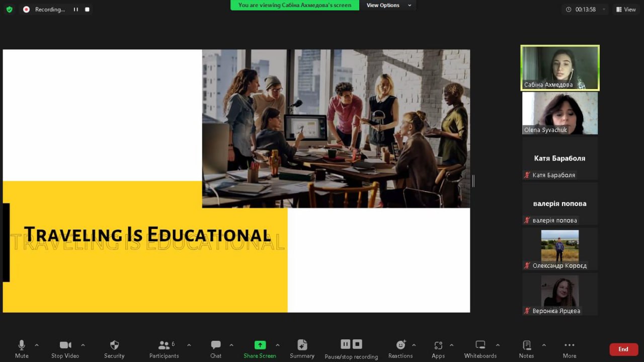The image size is (644, 362).
Task: Open the Notes tool
Action: coord(526,349)
